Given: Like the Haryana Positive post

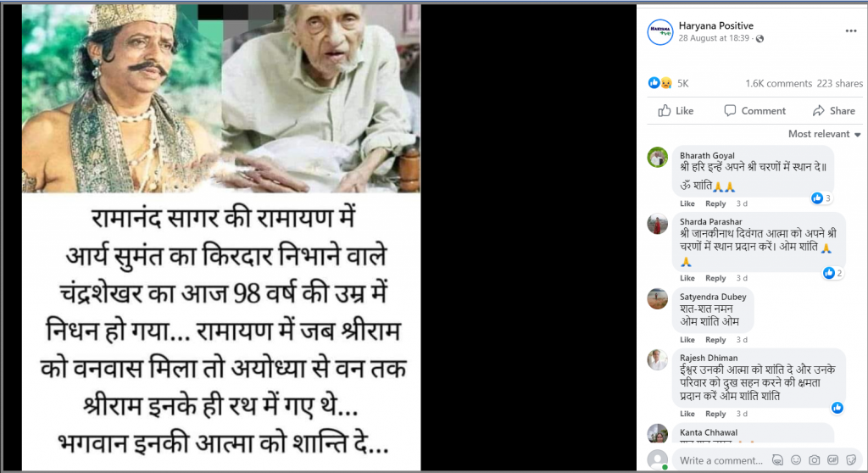Looking at the screenshot, I should coord(676,111).
